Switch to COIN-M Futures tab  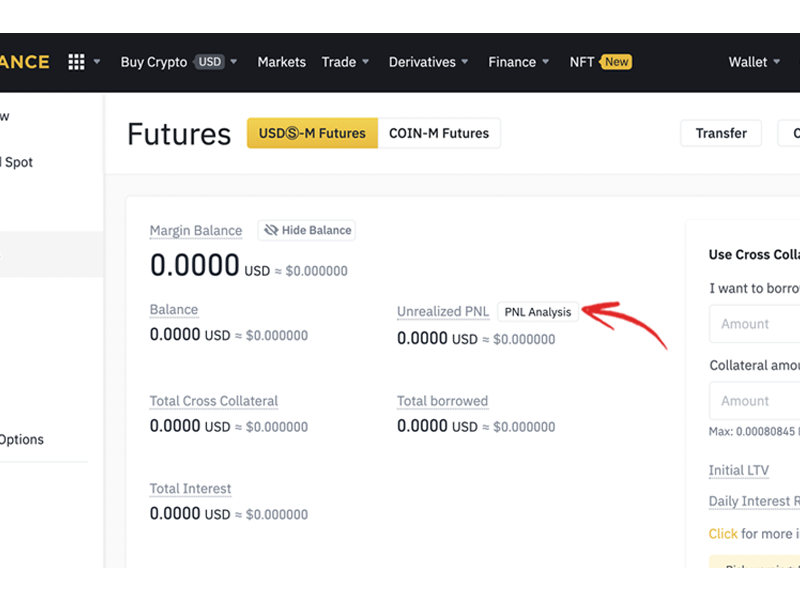click(439, 133)
